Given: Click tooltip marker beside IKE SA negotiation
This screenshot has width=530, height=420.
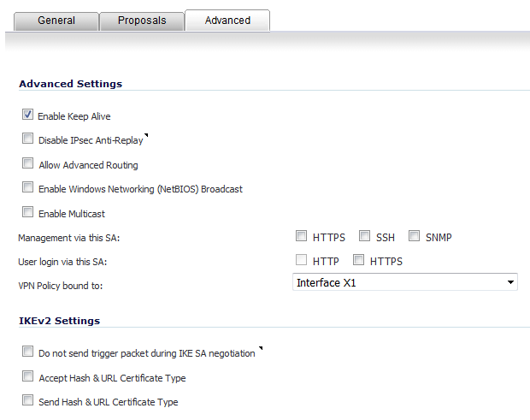Looking at the screenshot, I should click(261, 348).
